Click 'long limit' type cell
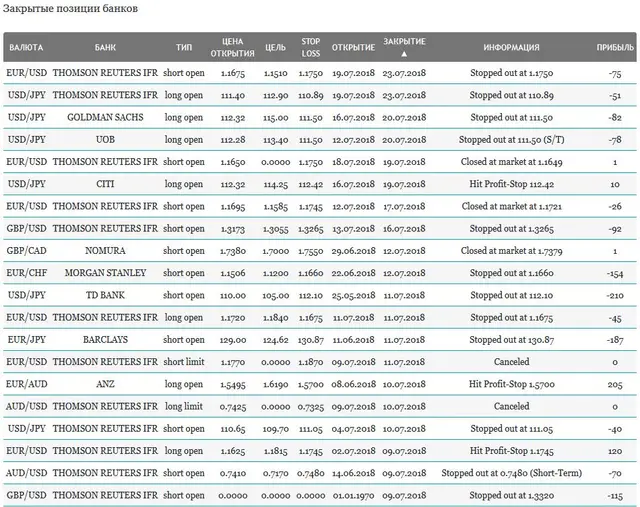Viewport: 640px width, 507px height. click(184, 406)
